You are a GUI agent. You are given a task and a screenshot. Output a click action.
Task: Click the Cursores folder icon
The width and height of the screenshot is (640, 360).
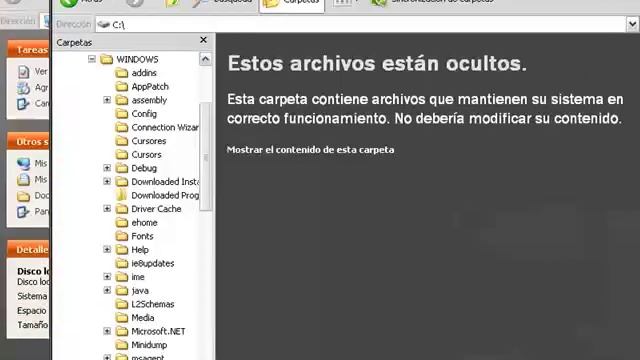(122, 141)
